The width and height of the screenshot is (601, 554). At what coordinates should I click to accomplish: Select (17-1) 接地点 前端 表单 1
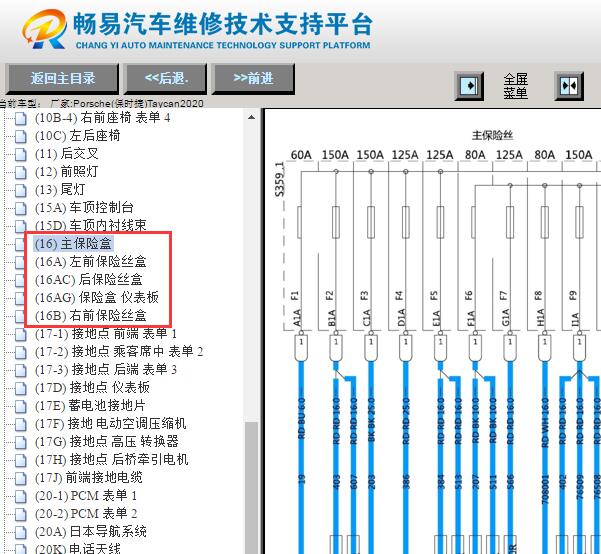[106, 334]
